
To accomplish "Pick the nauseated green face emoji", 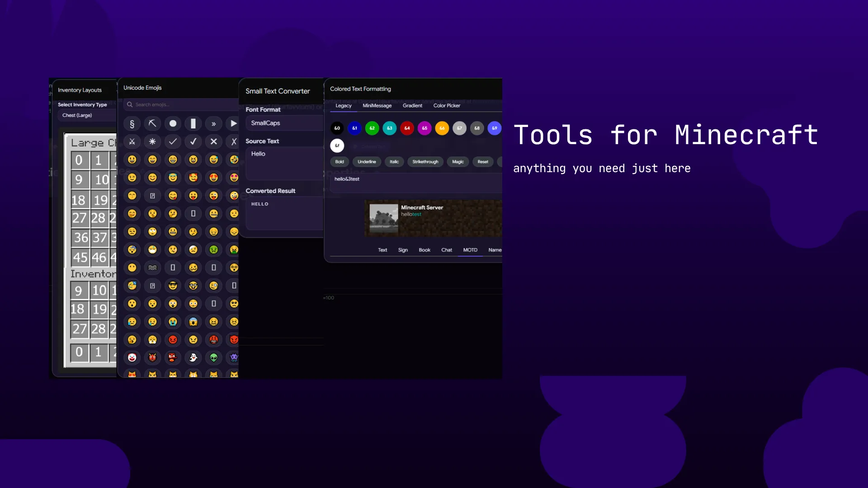I will pyautogui.click(x=213, y=250).
